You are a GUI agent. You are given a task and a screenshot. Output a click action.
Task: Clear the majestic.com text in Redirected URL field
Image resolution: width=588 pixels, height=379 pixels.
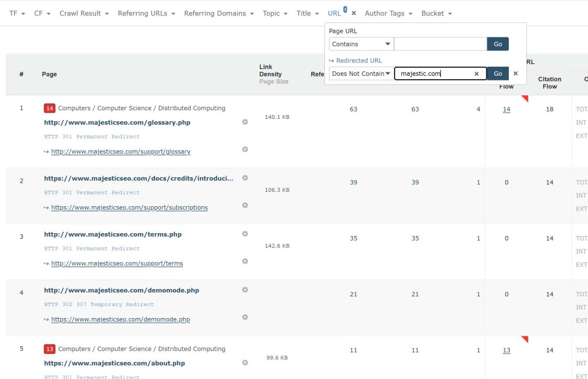point(477,74)
